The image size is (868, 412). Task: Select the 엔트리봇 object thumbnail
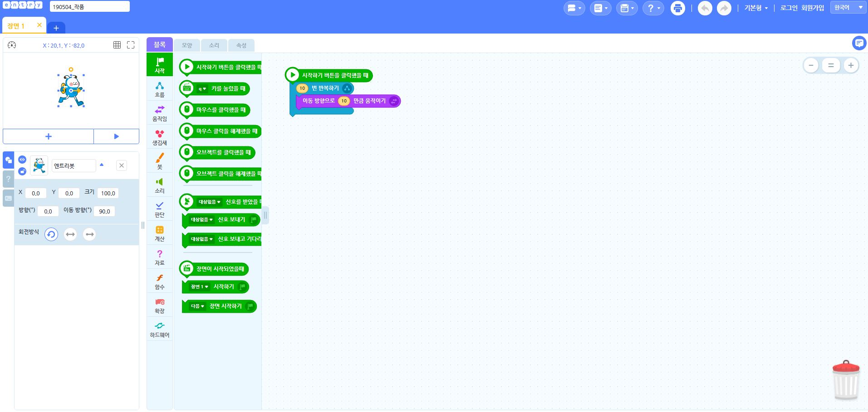pyautogui.click(x=39, y=165)
